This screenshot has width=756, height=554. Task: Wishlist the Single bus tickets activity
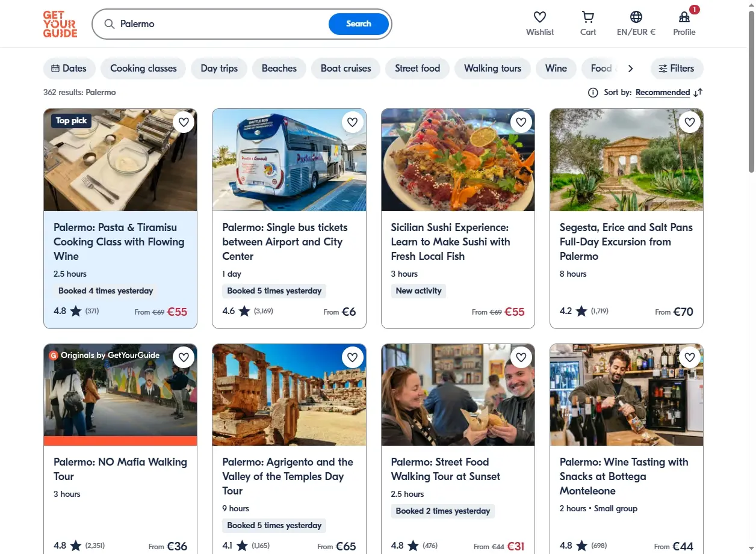[353, 123]
